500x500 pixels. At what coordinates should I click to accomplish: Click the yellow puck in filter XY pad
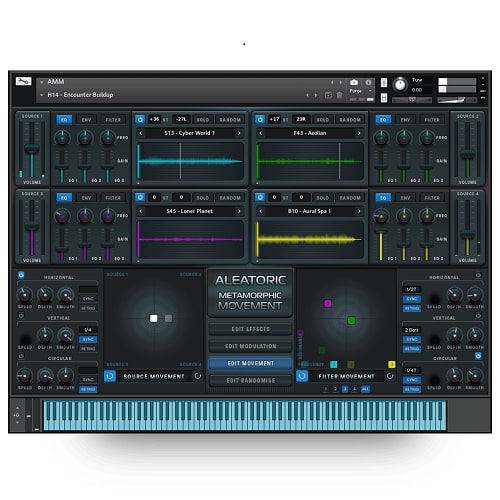[x=392, y=364]
